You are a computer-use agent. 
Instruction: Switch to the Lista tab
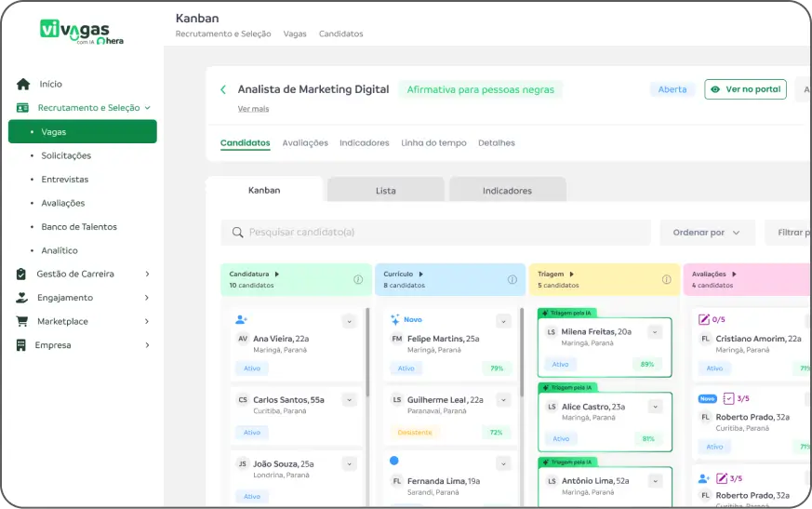386,191
